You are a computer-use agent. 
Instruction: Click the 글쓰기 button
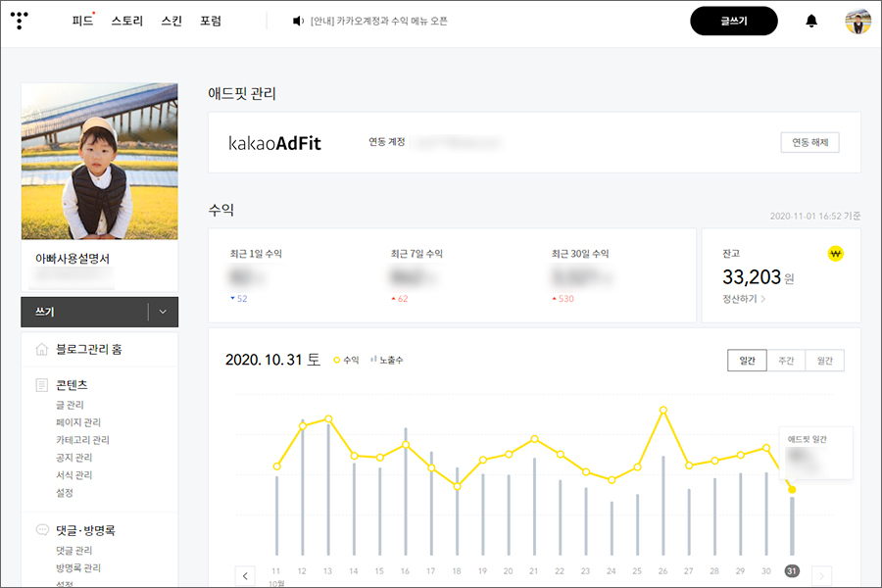(733, 21)
